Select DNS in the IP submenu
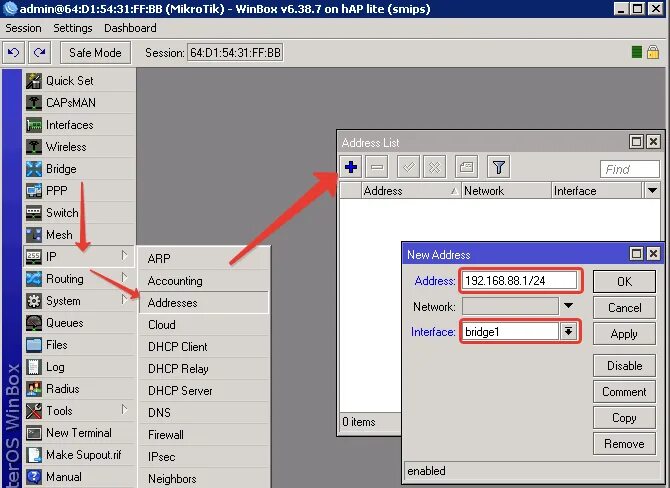The image size is (670, 488). 204,413
